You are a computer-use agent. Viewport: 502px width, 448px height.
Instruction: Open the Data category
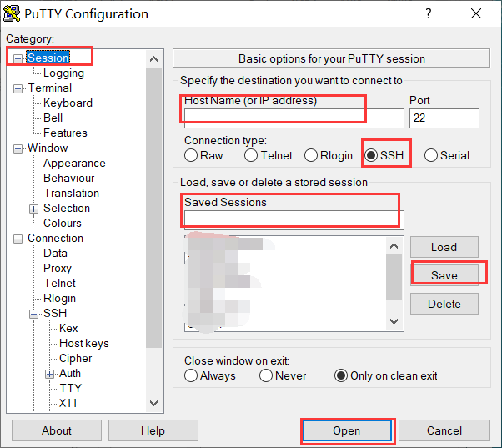[x=55, y=254]
